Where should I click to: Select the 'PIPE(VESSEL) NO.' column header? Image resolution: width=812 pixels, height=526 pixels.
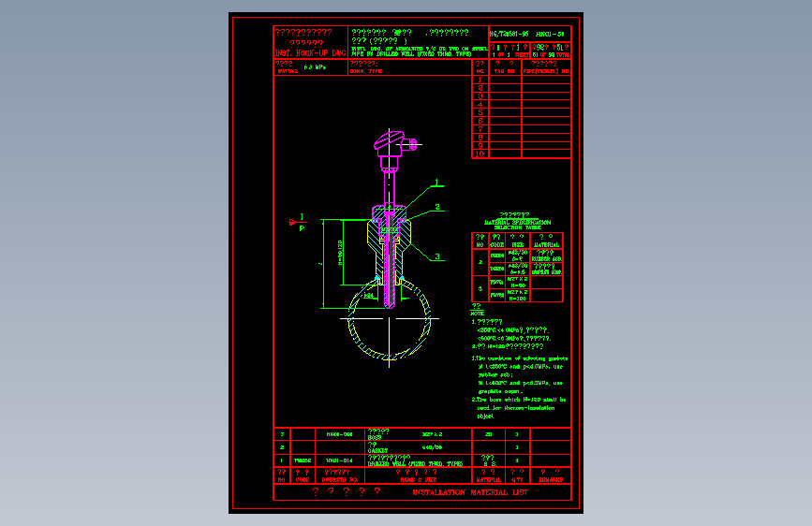click(x=546, y=71)
